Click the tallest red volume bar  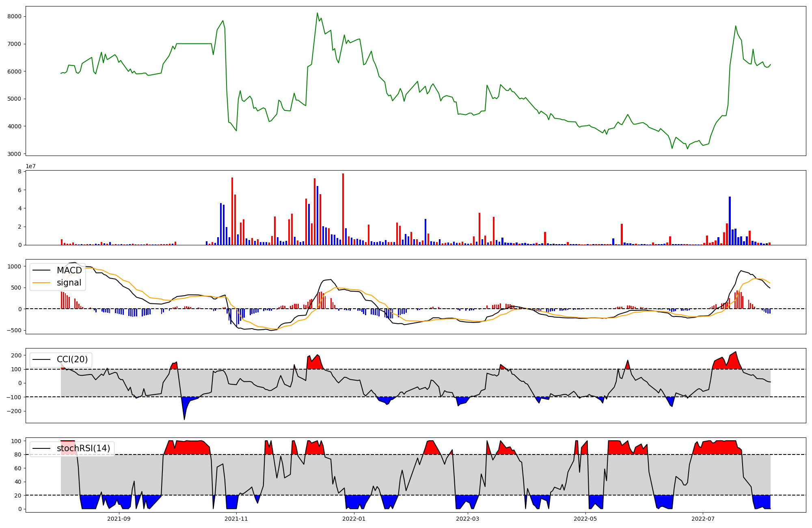343,209
